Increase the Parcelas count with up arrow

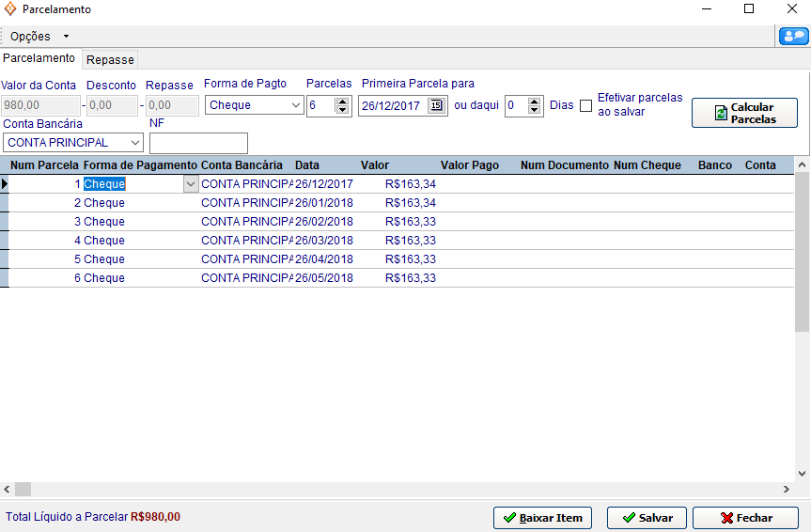point(342,102)
